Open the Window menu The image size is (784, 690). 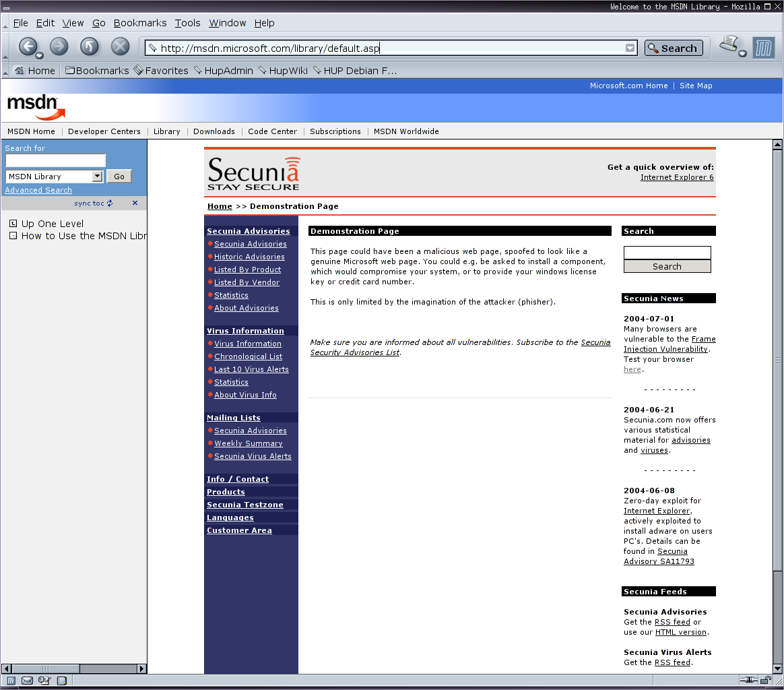pyautogui.click(x=228, y=23)
